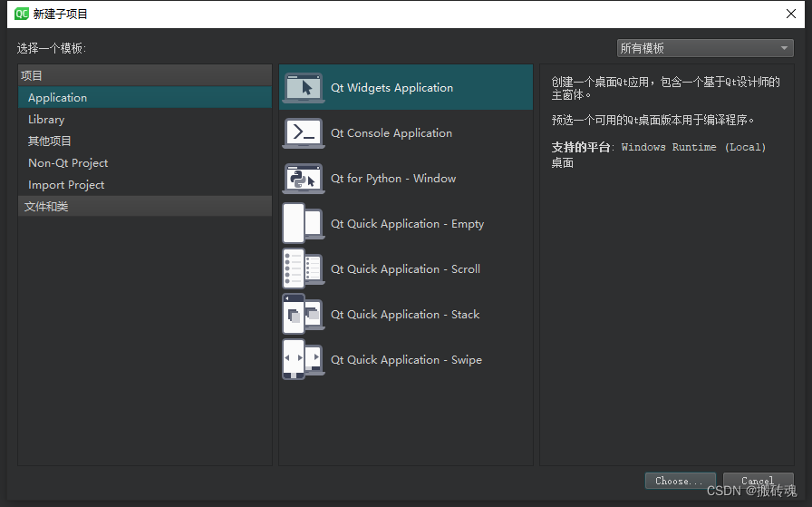This screenshot has height=507, width=812.
Task: Close the 新建子项目 dialog
Action: [791, 14]
